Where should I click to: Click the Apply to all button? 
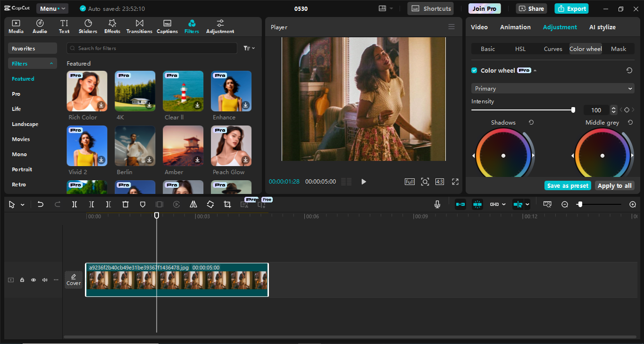(x=614, y=185)
